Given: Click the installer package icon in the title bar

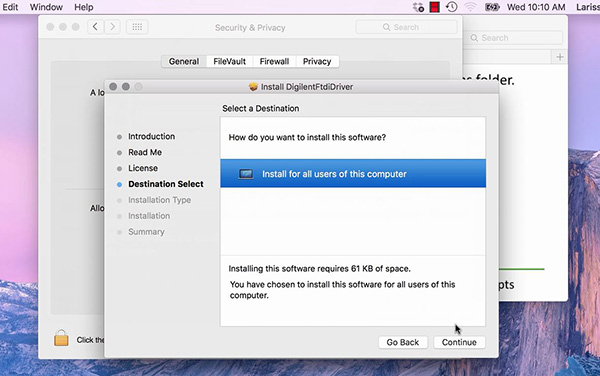Looking at the screenshot, I should pos(253,87).
